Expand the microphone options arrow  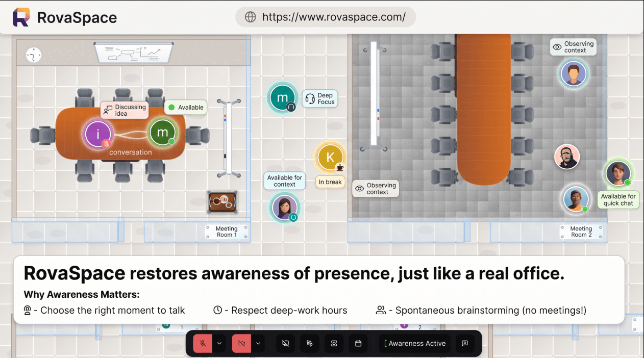219,344
